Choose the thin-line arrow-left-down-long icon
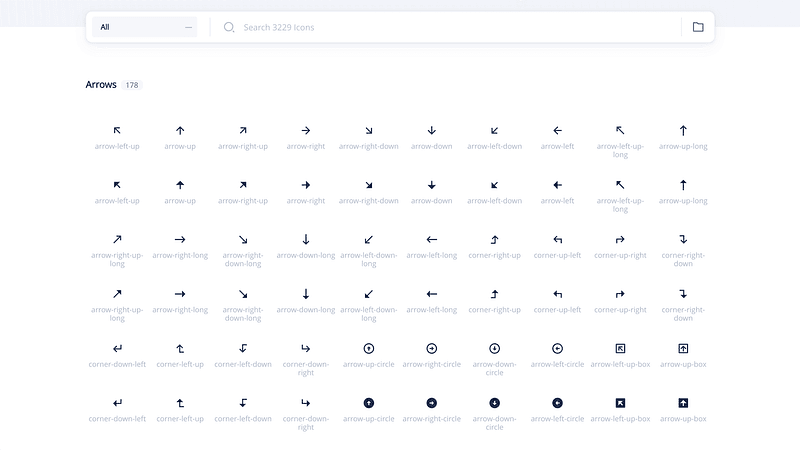Screen dimensions: 800x450 tap(369, 239)
